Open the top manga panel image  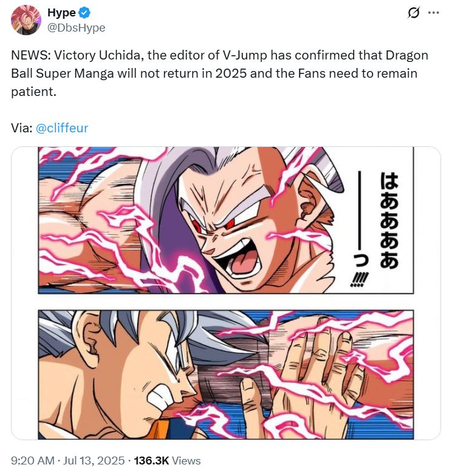click(x=226, y=220)
